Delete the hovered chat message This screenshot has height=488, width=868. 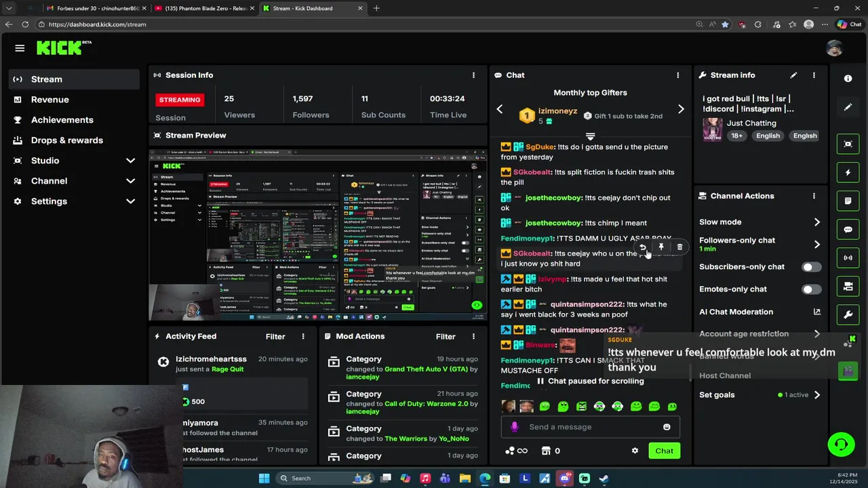[x=679, y=247]
